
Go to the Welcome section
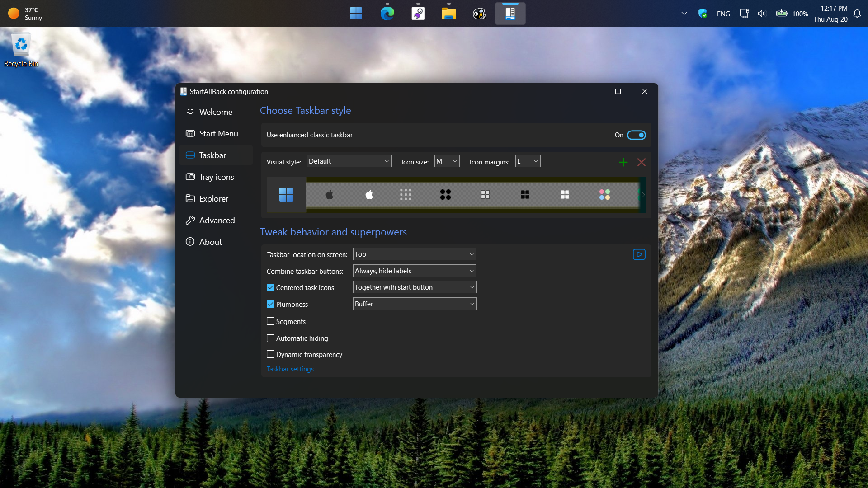point(216,112)
